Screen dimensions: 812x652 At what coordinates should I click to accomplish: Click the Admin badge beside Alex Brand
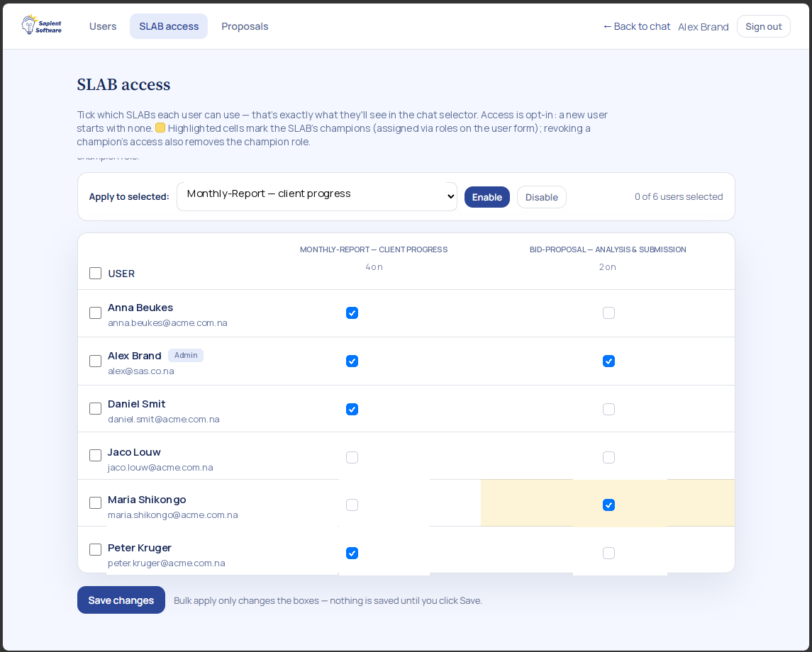click(186, 356)
